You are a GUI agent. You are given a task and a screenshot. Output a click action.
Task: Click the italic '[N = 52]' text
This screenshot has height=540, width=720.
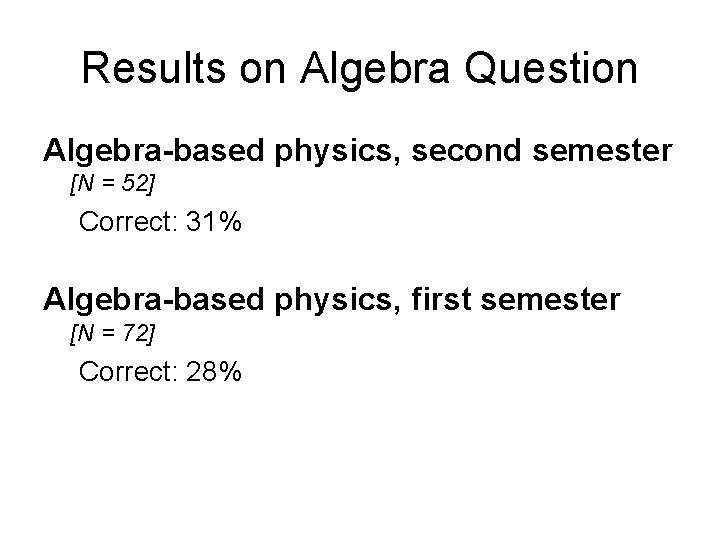[112, 184]
